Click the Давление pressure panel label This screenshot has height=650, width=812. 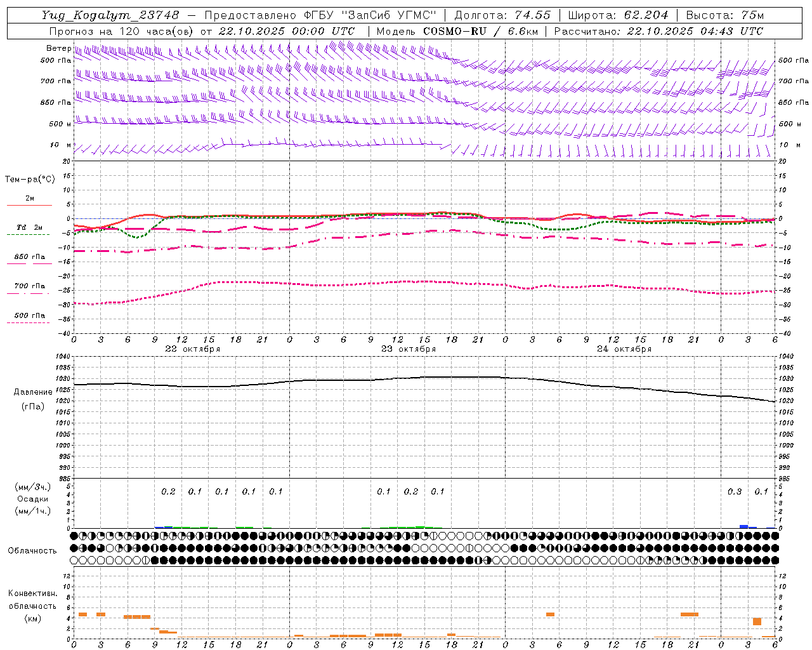[x=33, y=392]
